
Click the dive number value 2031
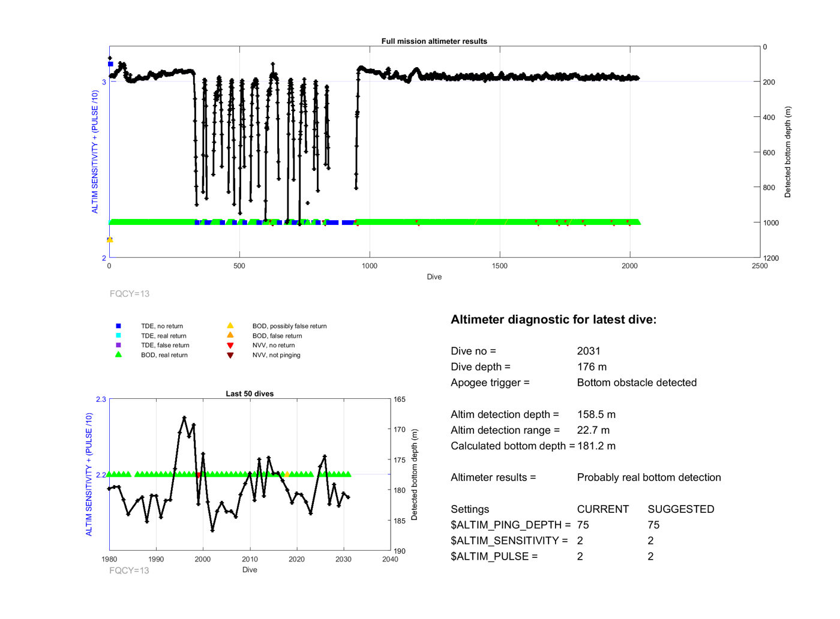coord(589,351)
